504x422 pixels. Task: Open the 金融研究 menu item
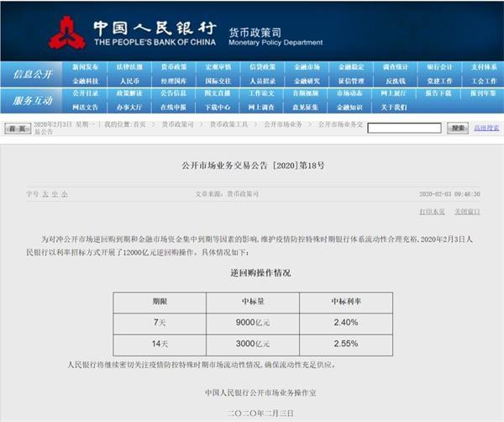(307, 81)
